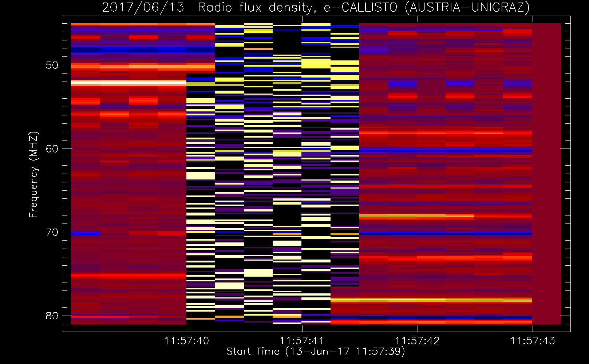
Task: Click the 11:57:41 time tick label
Action: coord(302,341)
